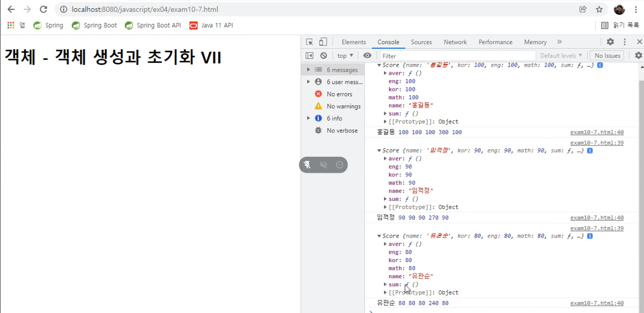Image resolution: width=644 pixels, height=313 pixels.
Task: Click the error icon beside No errors
Action: [x=318, y=94]
